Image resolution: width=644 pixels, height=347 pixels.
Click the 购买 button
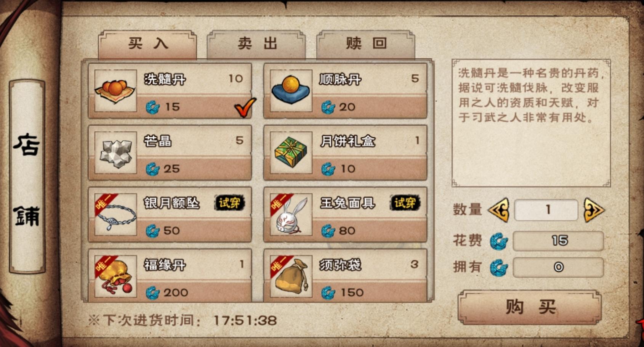pyautogui.click(x=530, y=307)
